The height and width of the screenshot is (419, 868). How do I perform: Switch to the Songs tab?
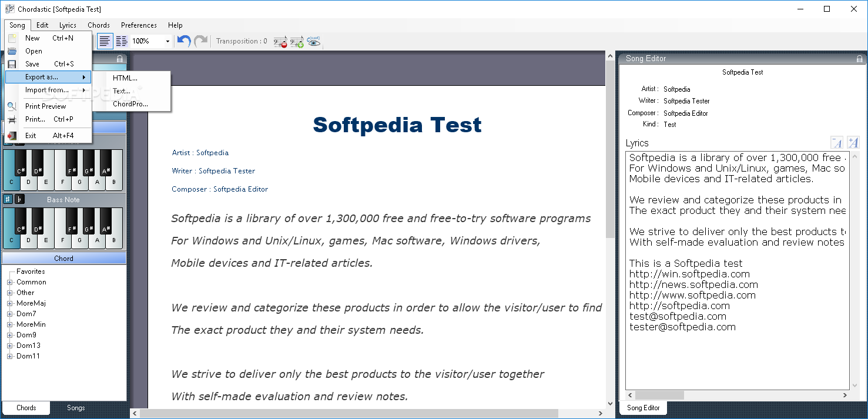[x=76, y=408]
